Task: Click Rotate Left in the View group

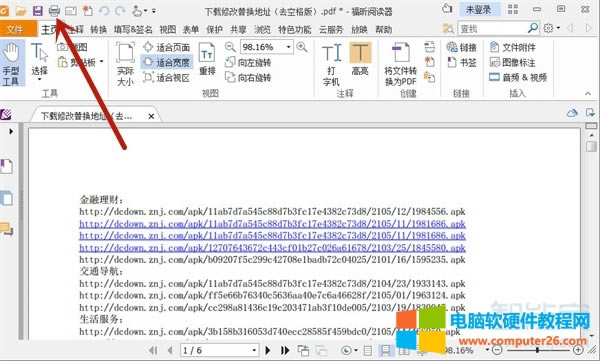Action: point(248,62)
